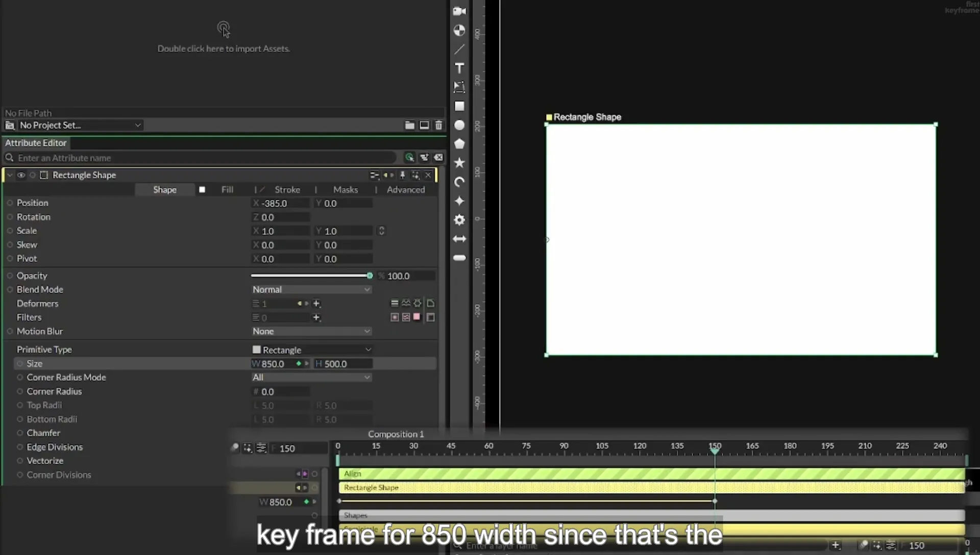Switch to the Stroke tab

pos(287,189)
